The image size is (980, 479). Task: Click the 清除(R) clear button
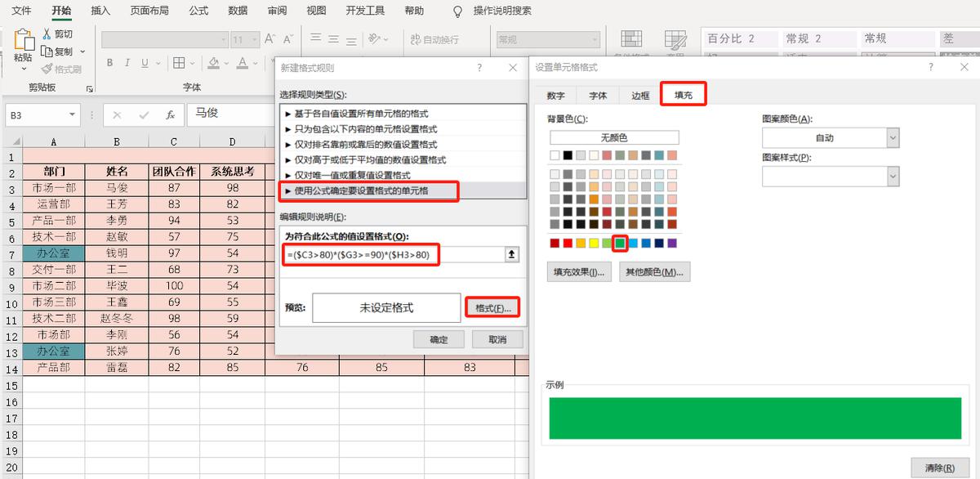point(941,468)
